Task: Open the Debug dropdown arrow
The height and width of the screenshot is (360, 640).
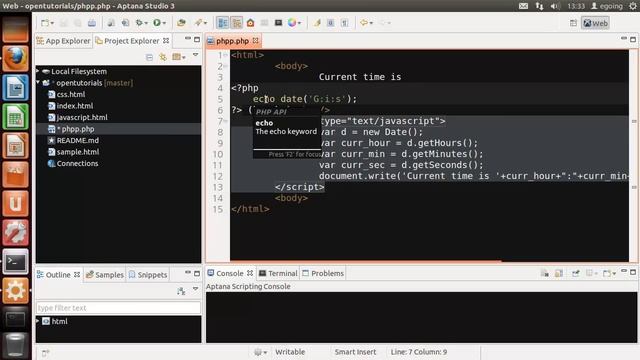Action: (146, 23)
